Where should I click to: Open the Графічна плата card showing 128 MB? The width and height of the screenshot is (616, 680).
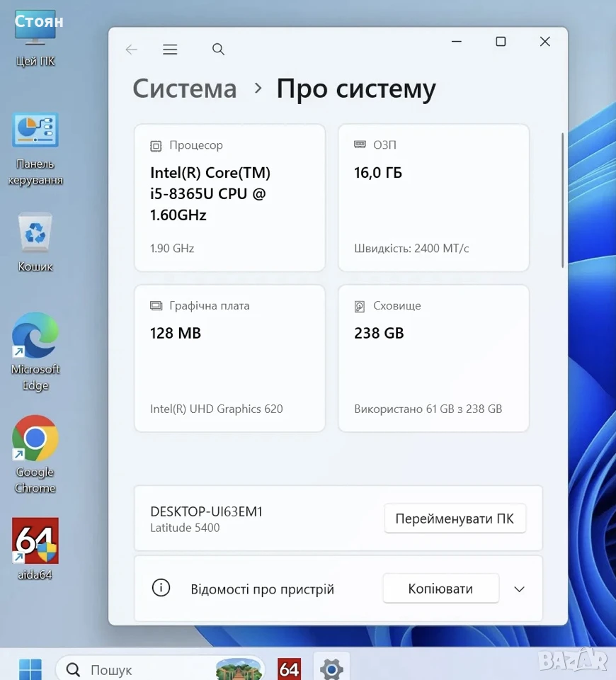(229, 358)
